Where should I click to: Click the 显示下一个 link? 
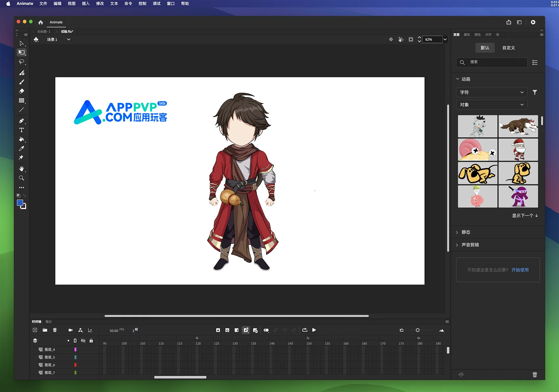coord(525,216)
